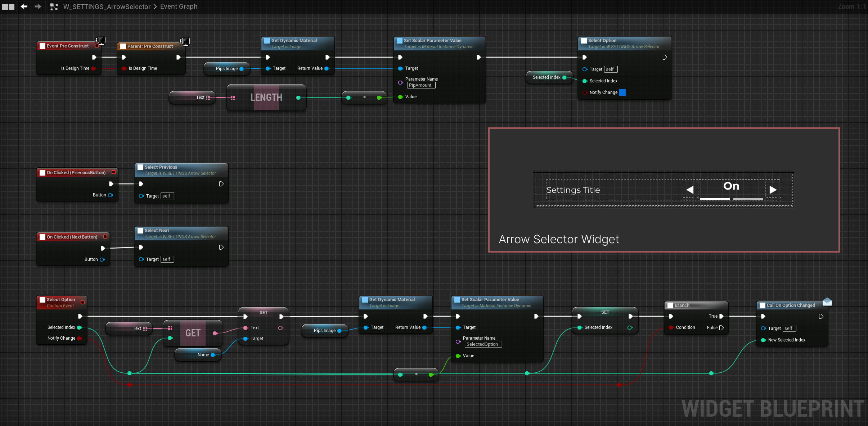This screenshot has height=426, width=868.
Task: Click the Arrow Selector Widget comment title
Action: [559, 239]
